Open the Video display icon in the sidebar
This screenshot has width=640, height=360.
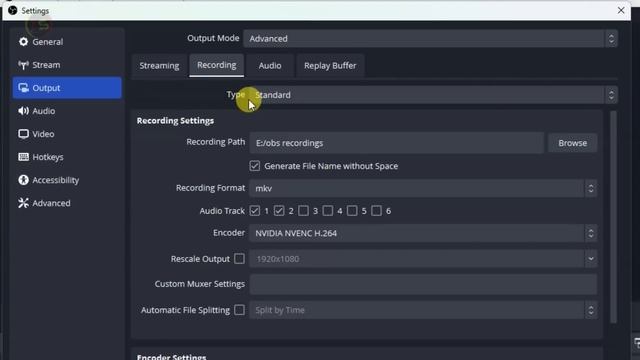pos(23,134)
